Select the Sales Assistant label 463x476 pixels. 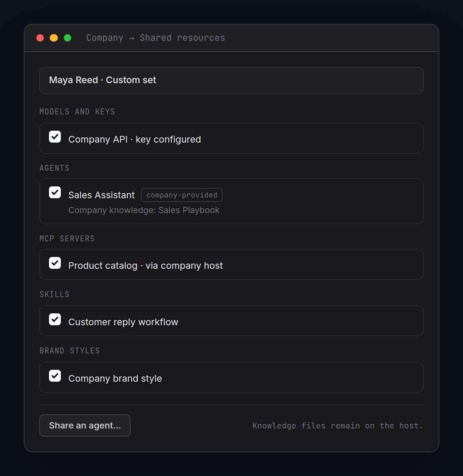coord(102,195)
